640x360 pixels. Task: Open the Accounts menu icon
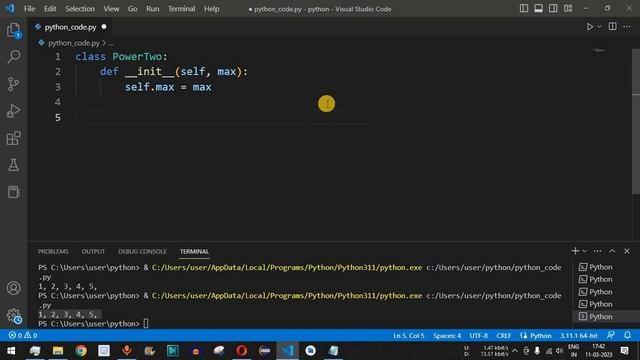(x=13, y=288)
